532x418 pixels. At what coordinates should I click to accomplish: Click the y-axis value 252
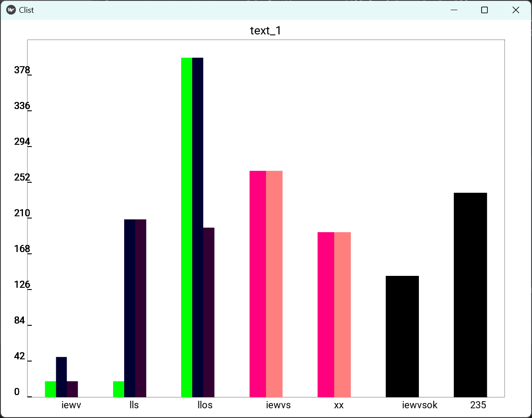pyautogui.click(x=22, y=177)
